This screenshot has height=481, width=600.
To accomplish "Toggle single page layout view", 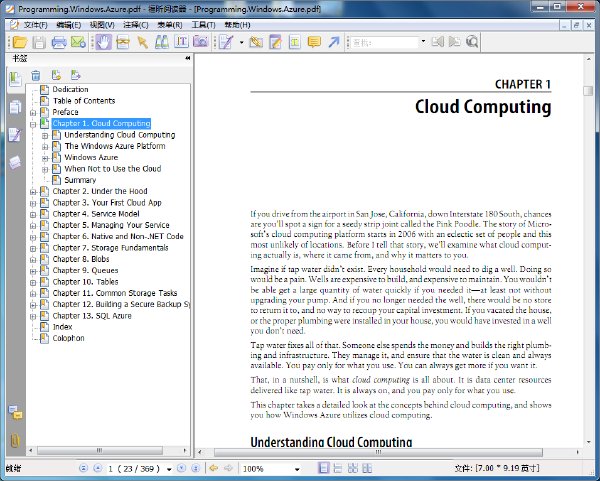I will [x=324, y=468].
